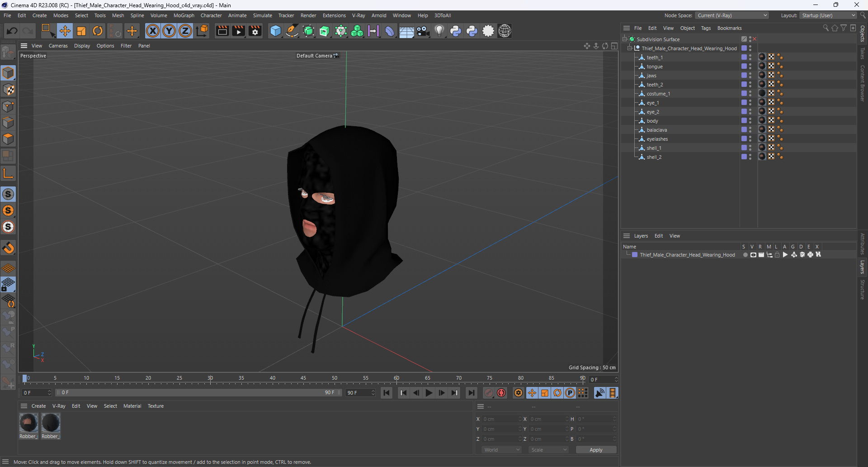This screenshot has width=868, height=467.
Task: Open the Node Space dropdown
Action: (732, 15)
